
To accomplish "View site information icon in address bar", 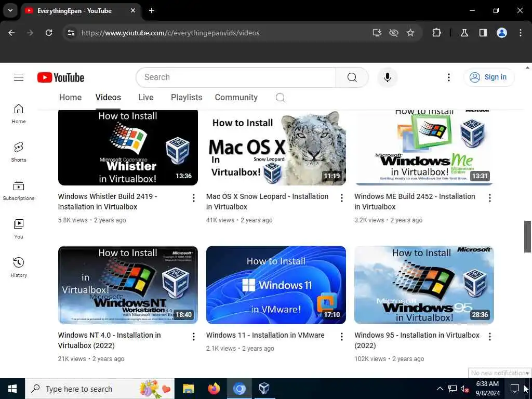I will click(x=71, y=33).
